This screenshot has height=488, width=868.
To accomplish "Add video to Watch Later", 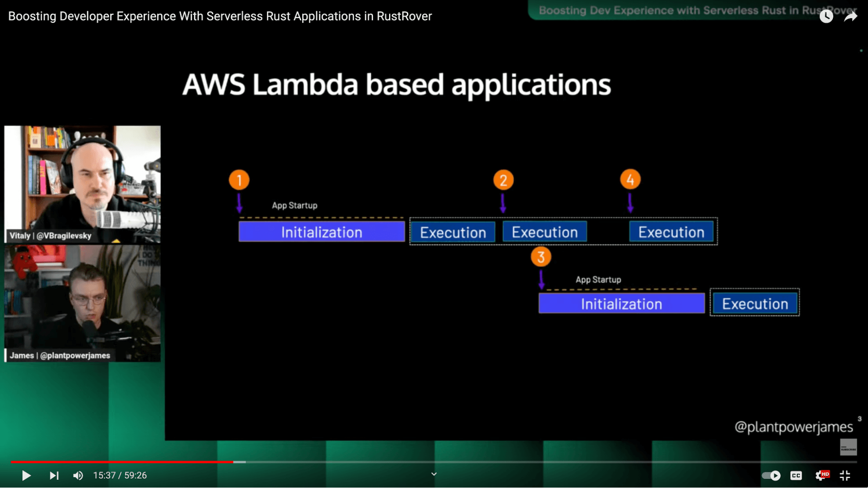I will point(826,16).
